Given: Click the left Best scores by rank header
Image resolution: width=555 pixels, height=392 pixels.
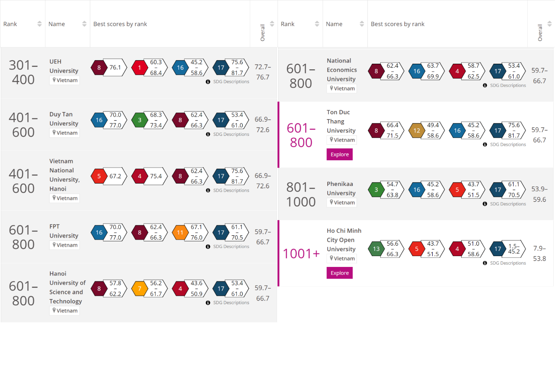Looking at the screenshot, I should [x=120, y=24].
